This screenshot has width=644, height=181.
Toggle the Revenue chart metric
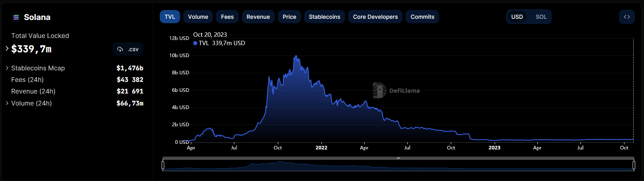pyautogui.click(x=258, y=17)
